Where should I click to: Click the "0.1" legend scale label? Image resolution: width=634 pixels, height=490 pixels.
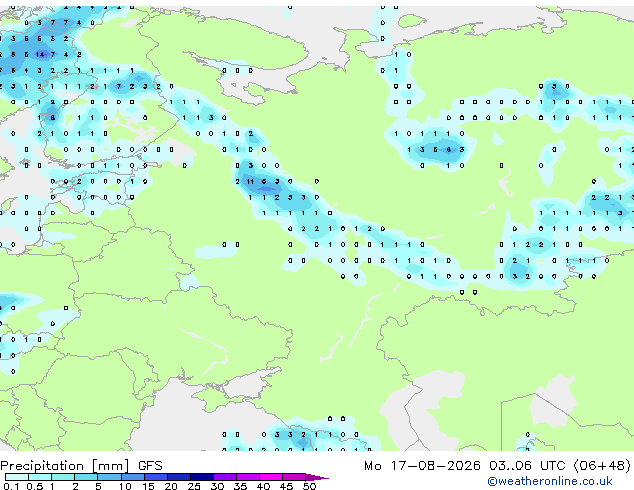[11, 486]
